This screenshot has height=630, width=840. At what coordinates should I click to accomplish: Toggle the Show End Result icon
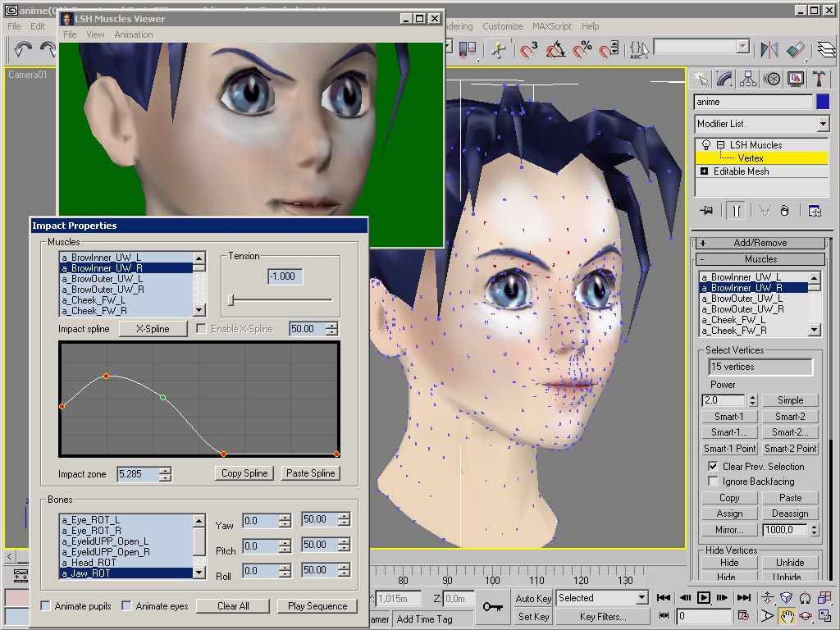point(737,211)
